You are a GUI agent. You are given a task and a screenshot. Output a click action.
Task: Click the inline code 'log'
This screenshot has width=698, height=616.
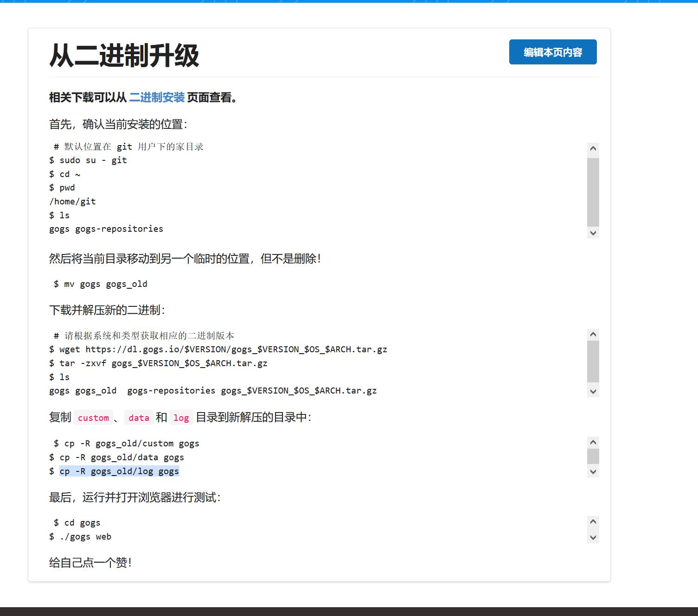tap(181, 418)
